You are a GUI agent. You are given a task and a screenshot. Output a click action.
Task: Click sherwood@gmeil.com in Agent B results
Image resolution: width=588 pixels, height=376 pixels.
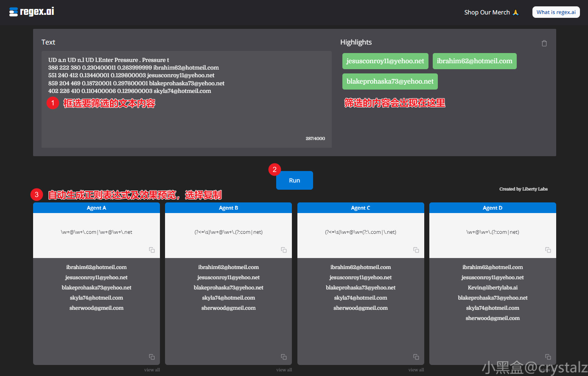click(229, 308)
